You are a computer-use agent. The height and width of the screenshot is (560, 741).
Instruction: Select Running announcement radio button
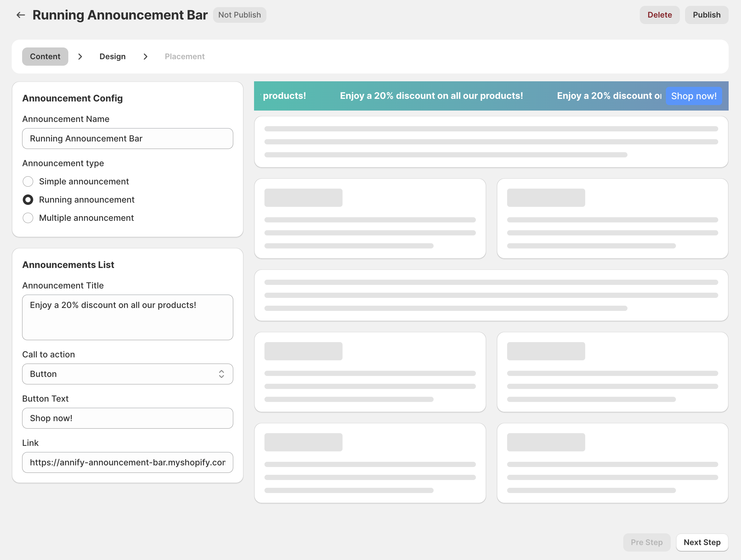click(28, 200)
